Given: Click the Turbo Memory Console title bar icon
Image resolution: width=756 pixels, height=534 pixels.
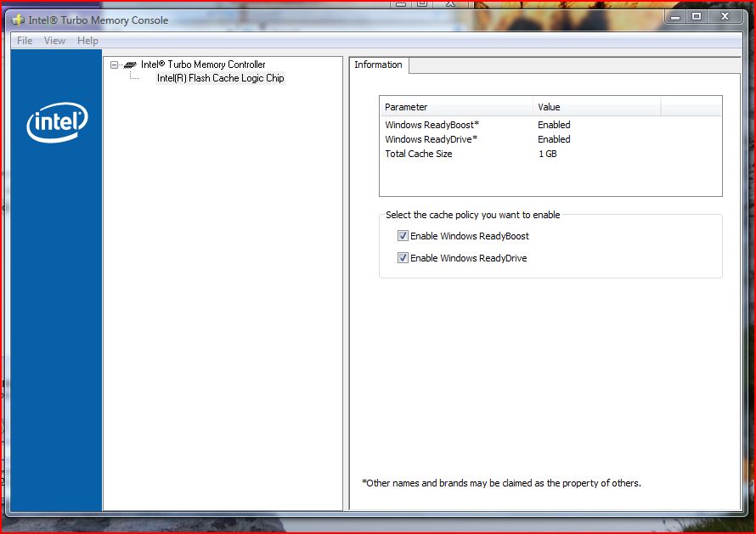Looking at the screenshot, I should pos(19,20).
